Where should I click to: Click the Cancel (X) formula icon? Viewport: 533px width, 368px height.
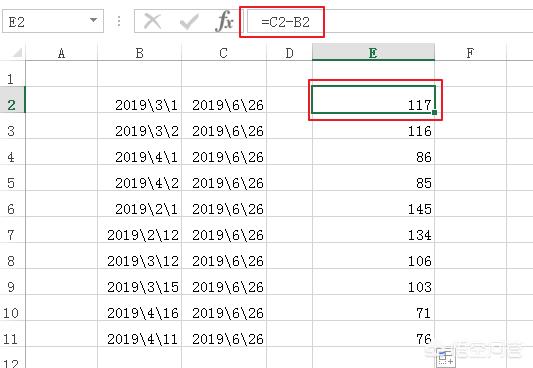152,21
